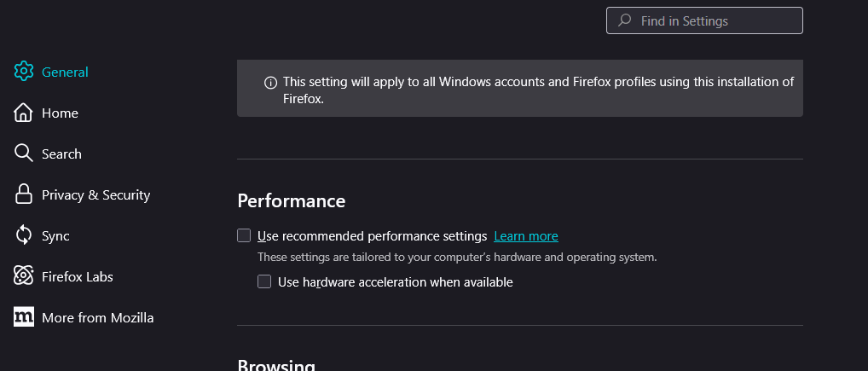Open the Privacy & Security label text

(95, 194)
